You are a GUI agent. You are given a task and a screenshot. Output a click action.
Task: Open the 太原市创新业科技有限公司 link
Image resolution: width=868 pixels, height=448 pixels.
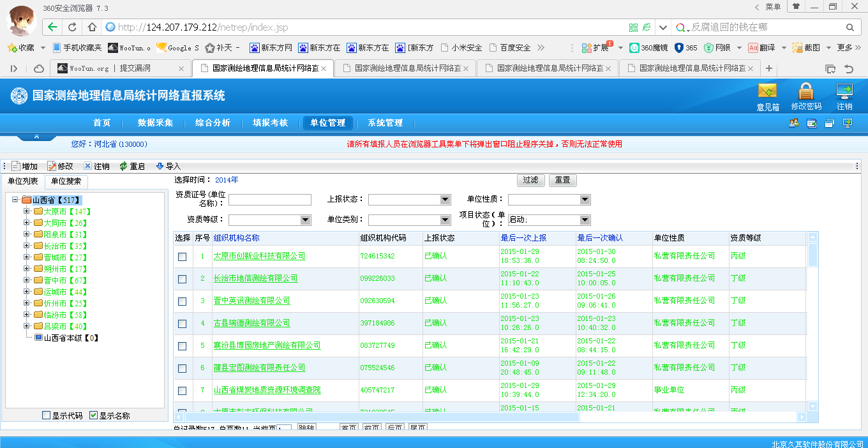[x=259, y=256]
